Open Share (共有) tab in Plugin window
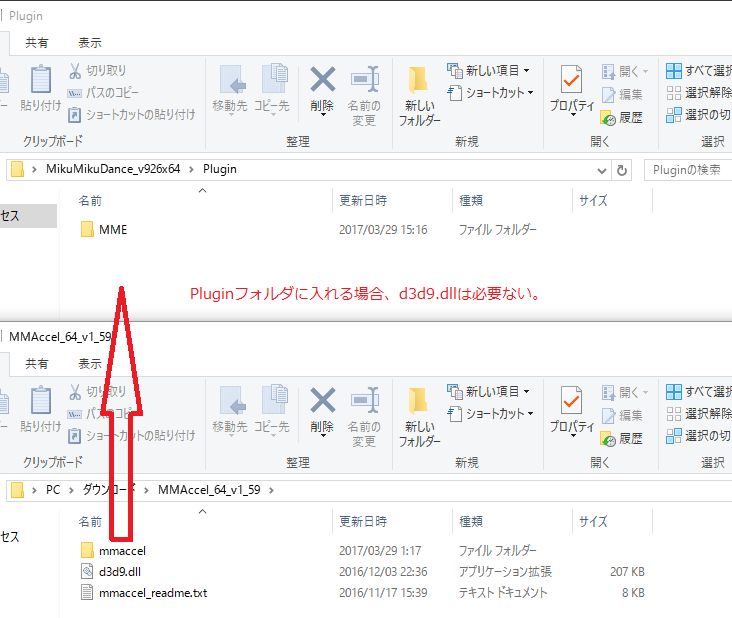Viewport: 732px width, 618px height. tap(36, 43)
